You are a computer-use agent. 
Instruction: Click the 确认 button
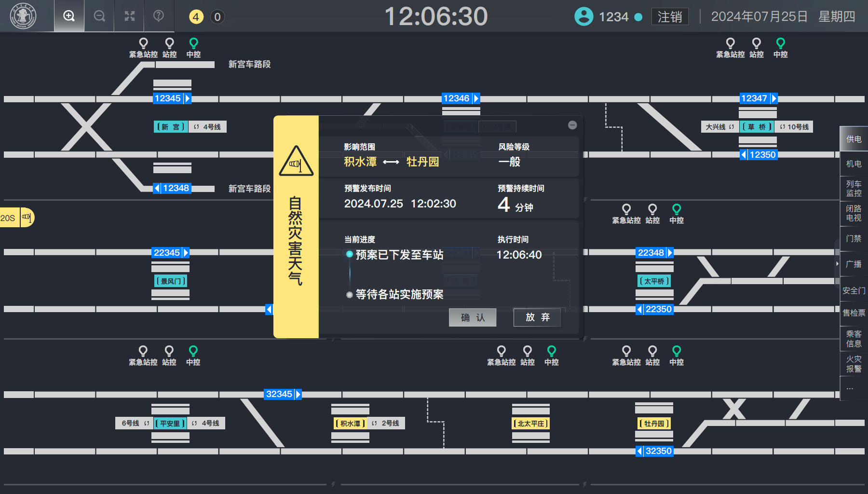click(473, 317)
